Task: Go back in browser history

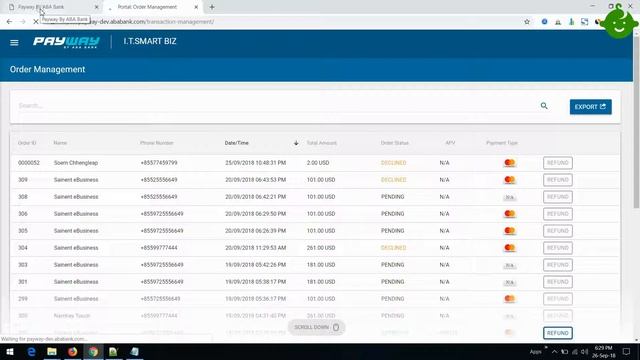Action: (x=9, y=22)
